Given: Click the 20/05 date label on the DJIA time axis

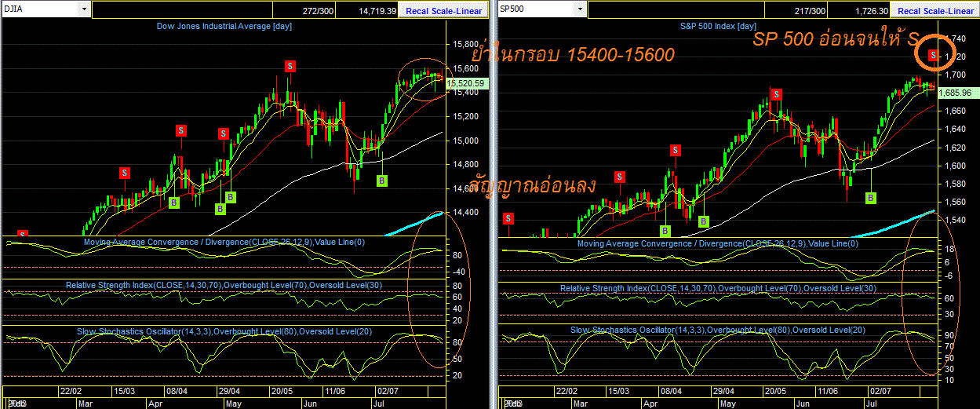Looking at the screenshot, I should (281, 389).
